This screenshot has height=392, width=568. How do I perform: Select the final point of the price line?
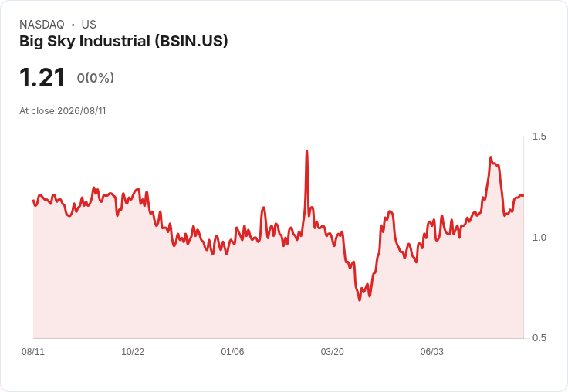523,196
